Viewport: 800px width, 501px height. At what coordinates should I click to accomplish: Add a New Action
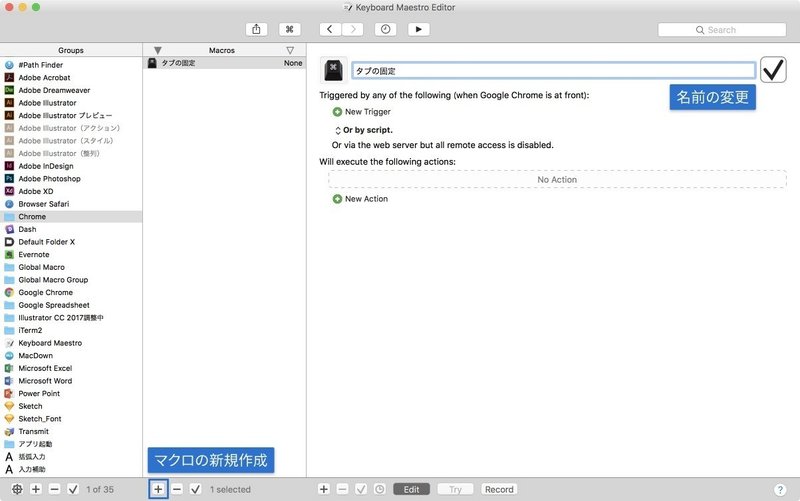[x=360, y=199]
